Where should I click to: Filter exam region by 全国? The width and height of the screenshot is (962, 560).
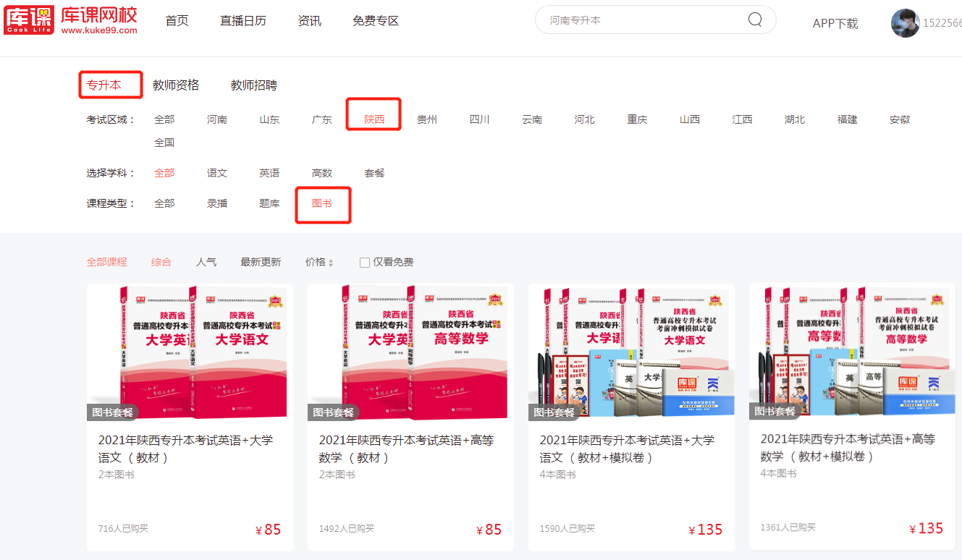pyautogui.click(x=164, y=143)
